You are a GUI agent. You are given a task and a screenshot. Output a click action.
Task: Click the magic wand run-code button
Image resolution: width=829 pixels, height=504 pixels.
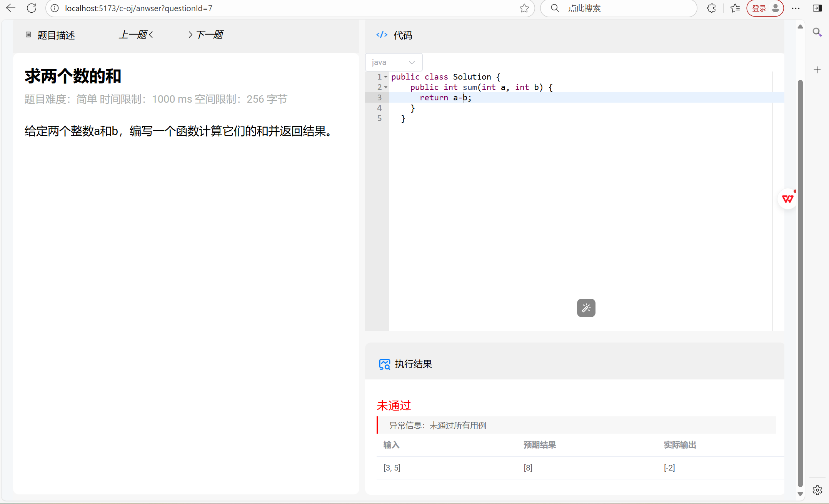[586, 308]
